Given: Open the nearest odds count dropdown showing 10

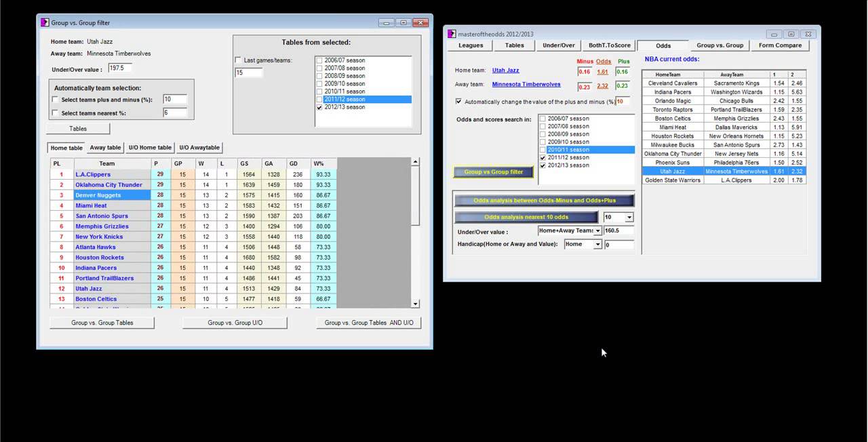Looking at the screenshot, I should pos(629,218).
